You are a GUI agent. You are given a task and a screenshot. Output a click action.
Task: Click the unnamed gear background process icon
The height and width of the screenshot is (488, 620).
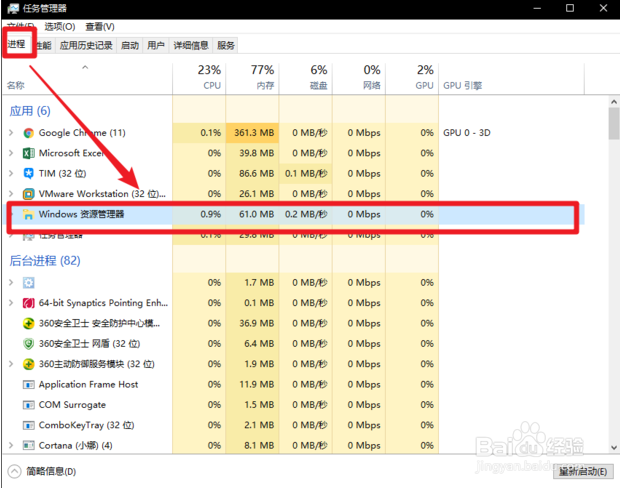(28, 282)
